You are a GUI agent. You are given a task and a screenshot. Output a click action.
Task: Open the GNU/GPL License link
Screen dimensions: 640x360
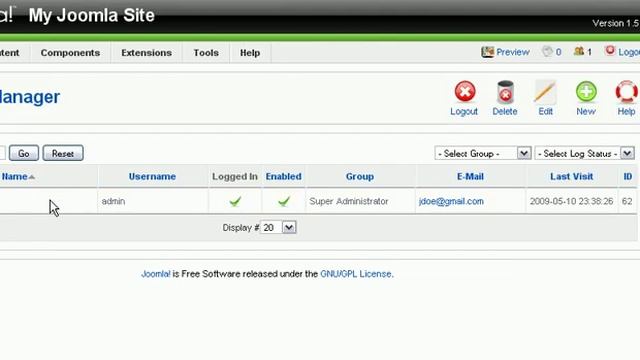coord(356,274)
